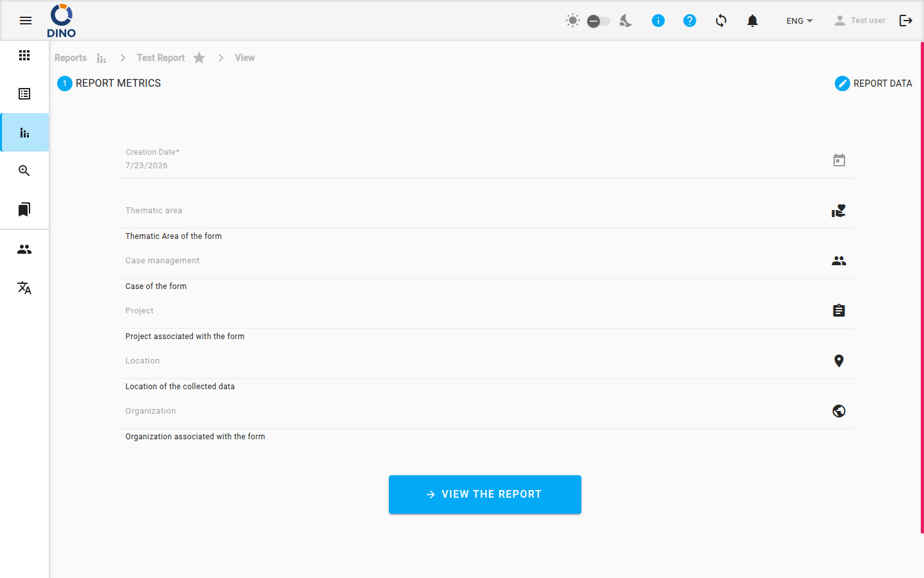Click the Test user profile
The height and width of the screenshot is (578, 924).
(860, 21)
